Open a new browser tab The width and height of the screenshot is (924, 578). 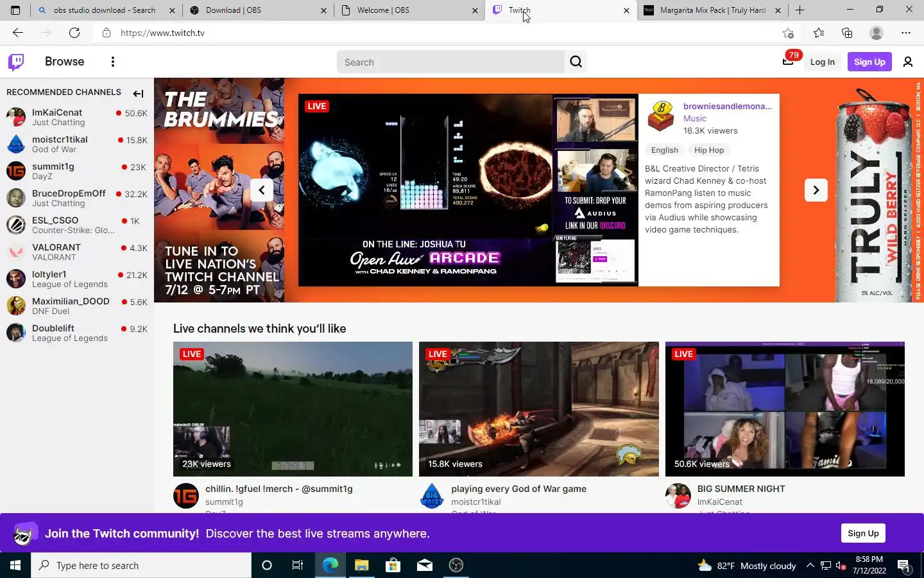coord(800,10)
